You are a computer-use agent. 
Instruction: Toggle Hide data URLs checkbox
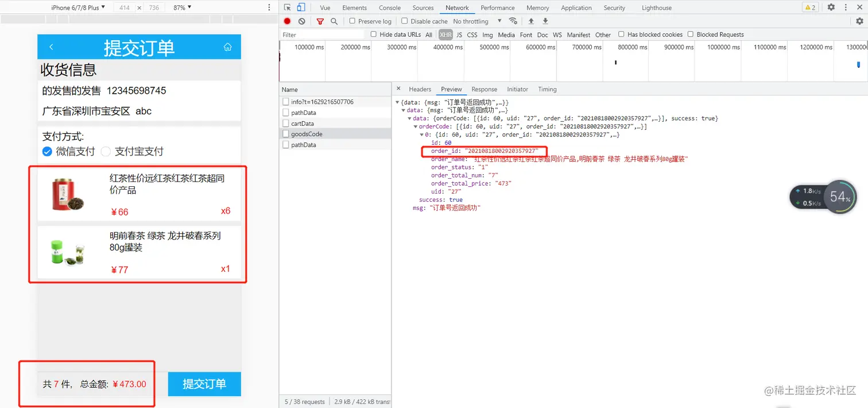(374, 34)
